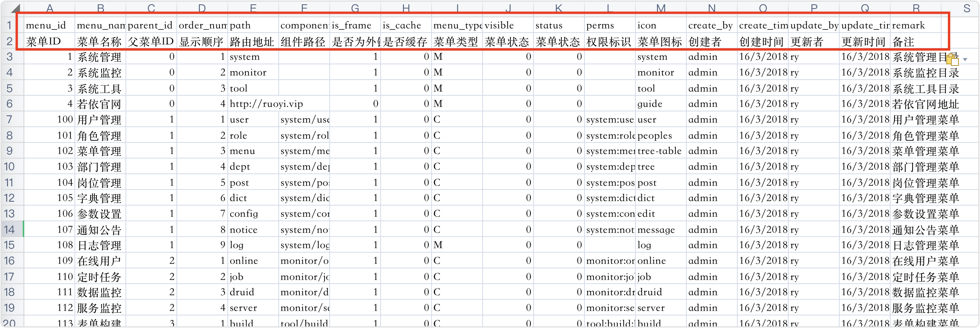Viewport: 980px width, 328px height.
Task: Click the config path cell
Action: pyautogui.click(x=253, y=213)
